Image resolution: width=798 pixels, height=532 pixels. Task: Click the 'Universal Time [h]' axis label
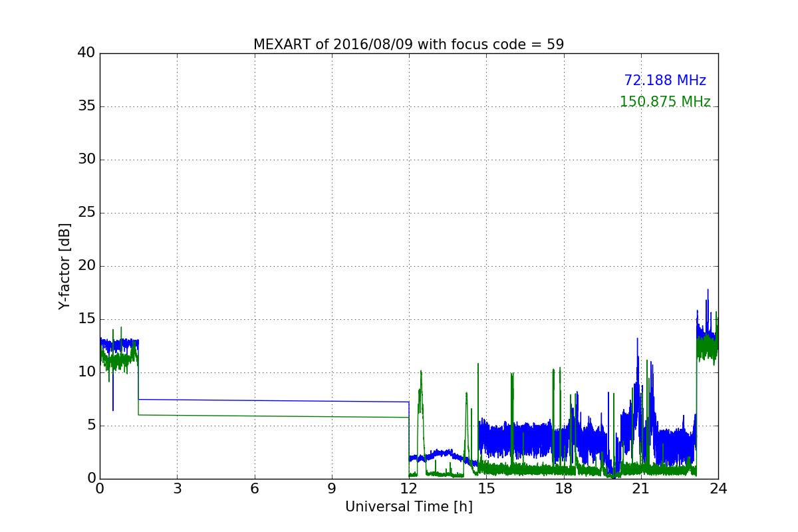click(x=409, y=507)
